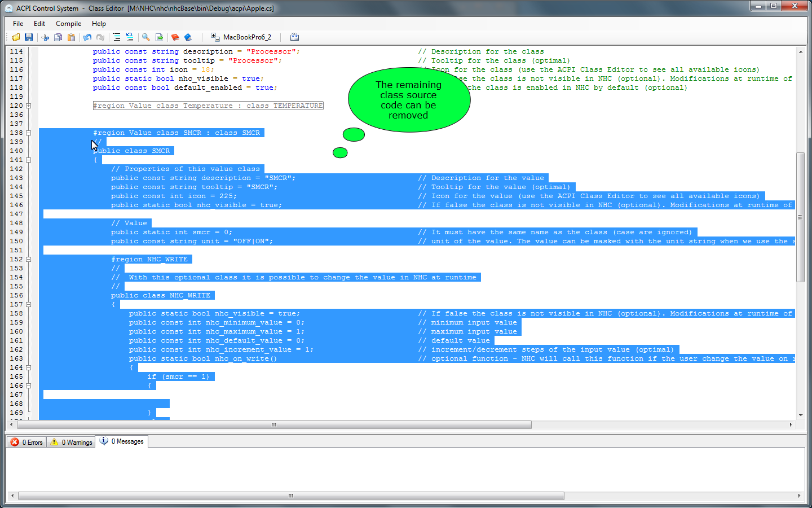
Task: Click the Open file folder icon
Action: (x=16, y=37)
